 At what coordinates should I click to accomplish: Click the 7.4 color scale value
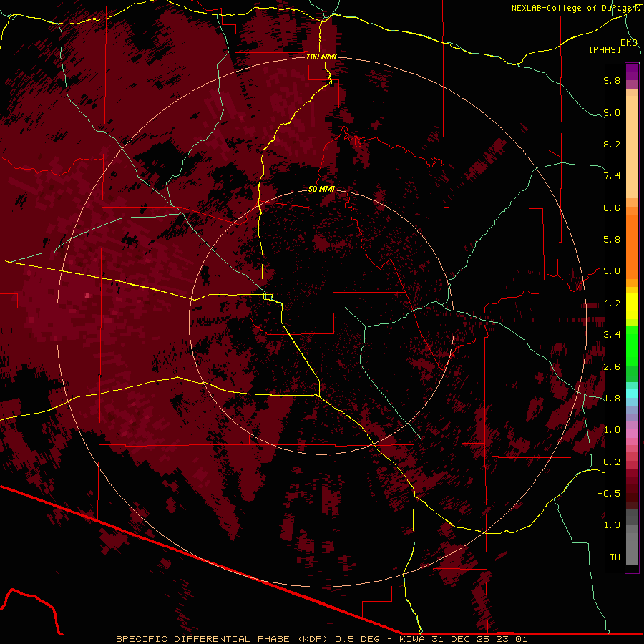click(x=612, y=176)
